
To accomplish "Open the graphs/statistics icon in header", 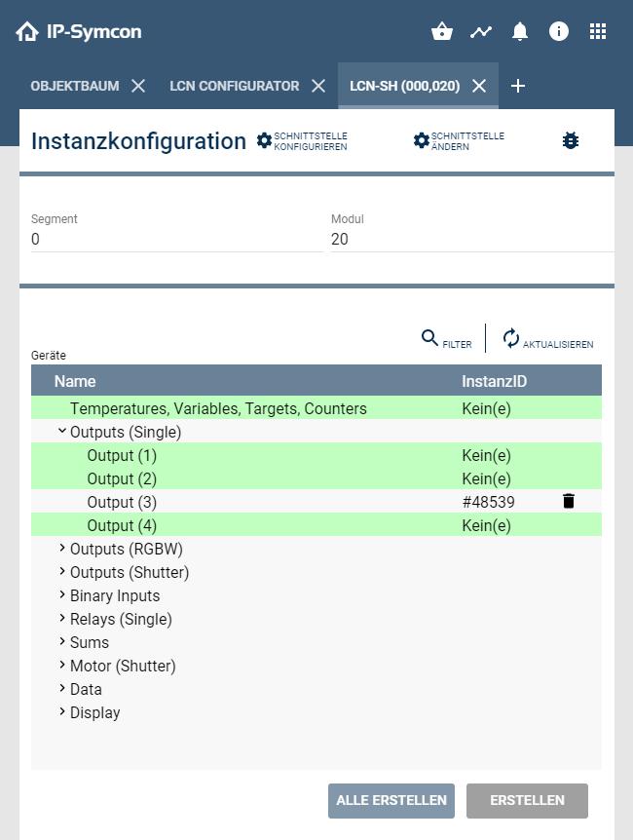I will click(x=480, y=30).
